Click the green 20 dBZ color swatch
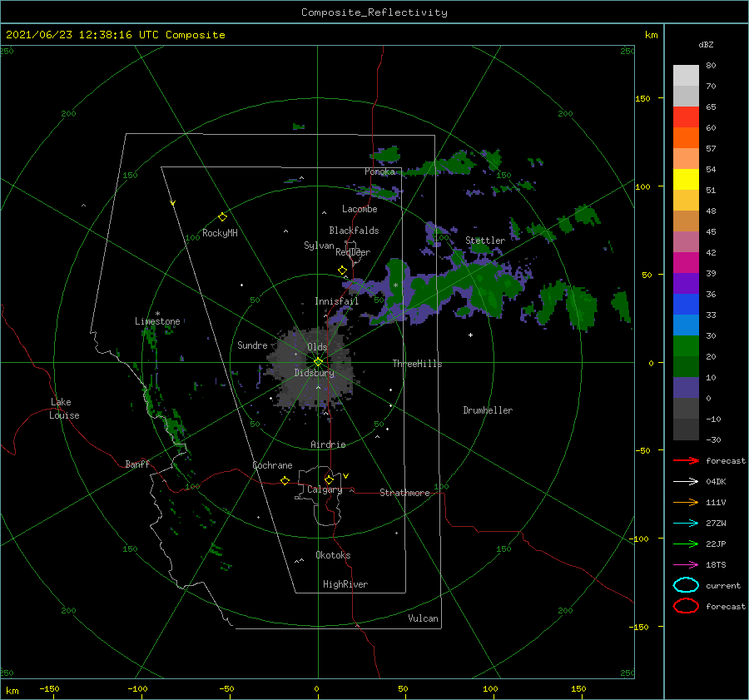Viewport: 749px width, 700px height. [x=686, y=346]
